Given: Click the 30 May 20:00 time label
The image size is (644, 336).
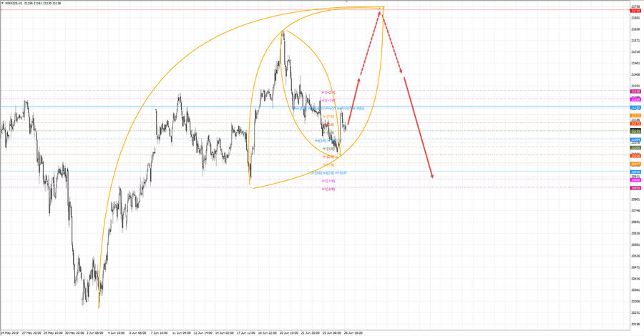Looking at the screenshot, I should tap(74, 332).
